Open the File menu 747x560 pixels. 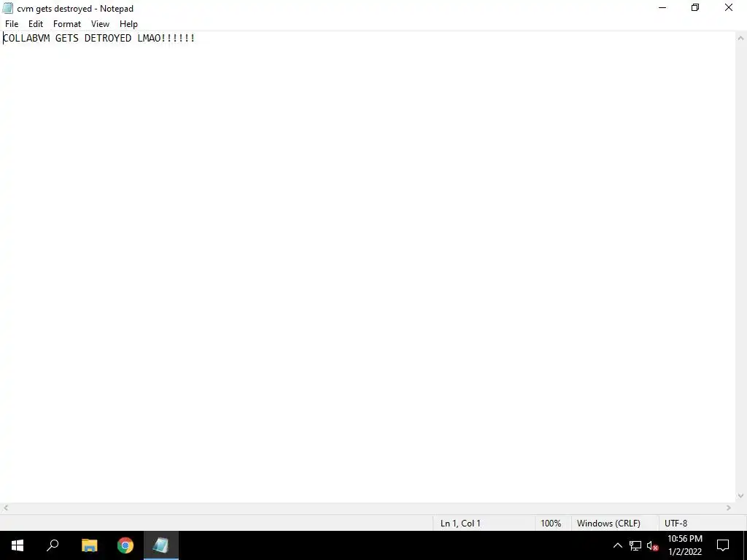coord(12,24)
